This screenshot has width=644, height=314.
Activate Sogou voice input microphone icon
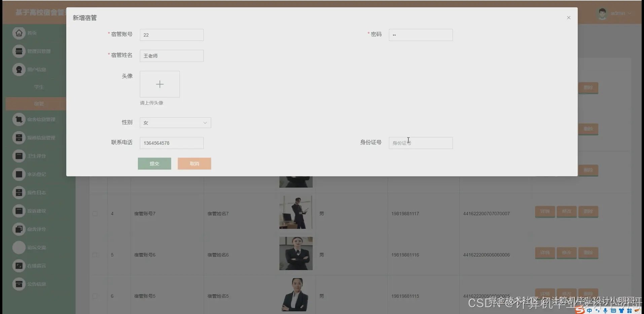(x=605, y=311)
